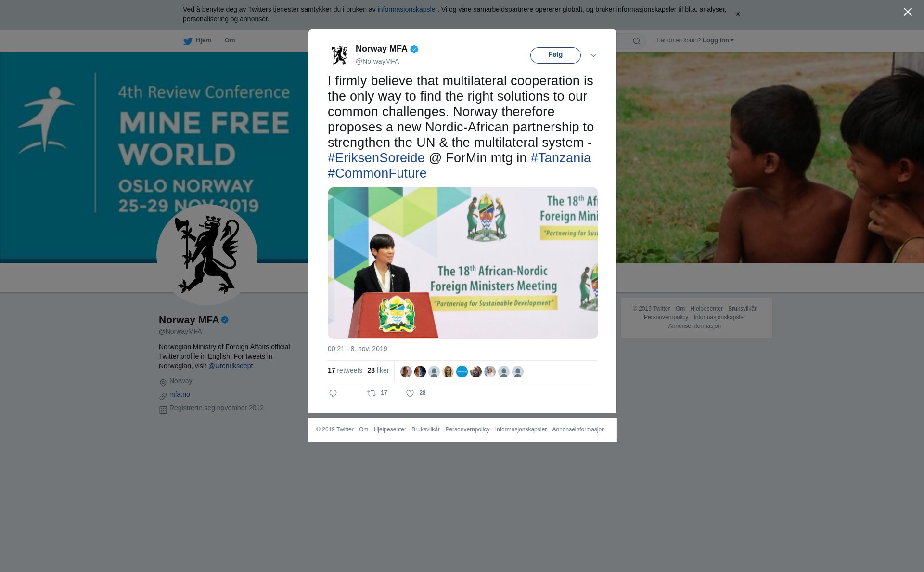924x572 pixels.
Task: Retweet using the retweet arrows icon
Action: tap(372, 393)
